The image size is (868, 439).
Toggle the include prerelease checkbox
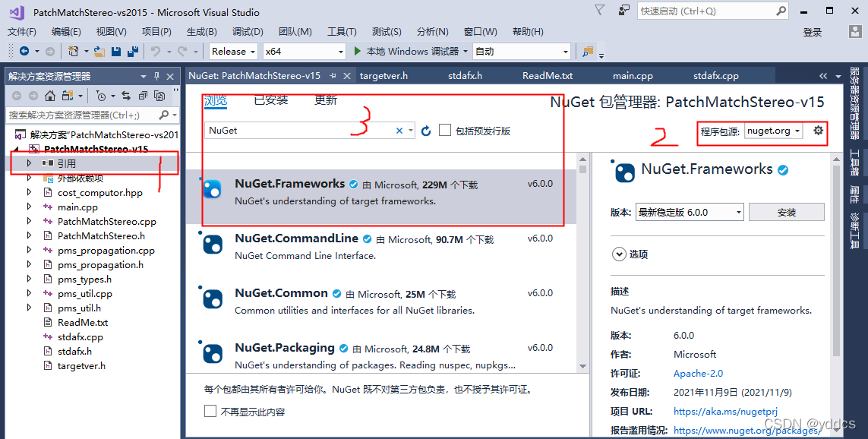click(x=444, y=130)
